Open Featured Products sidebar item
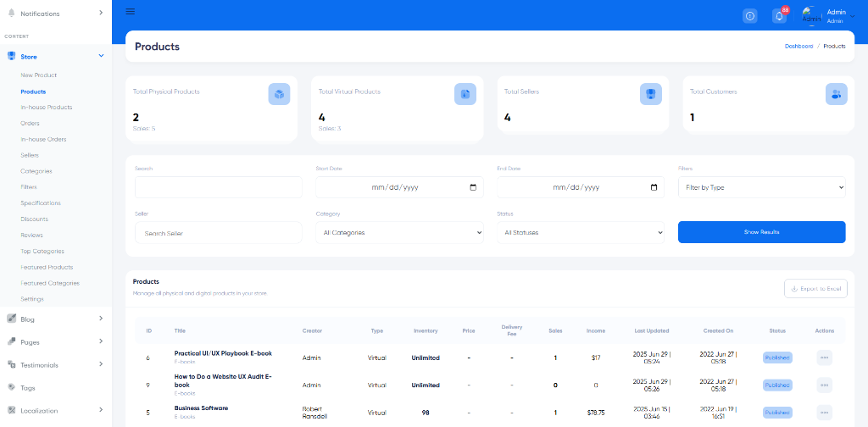 (x=47, y=267)
